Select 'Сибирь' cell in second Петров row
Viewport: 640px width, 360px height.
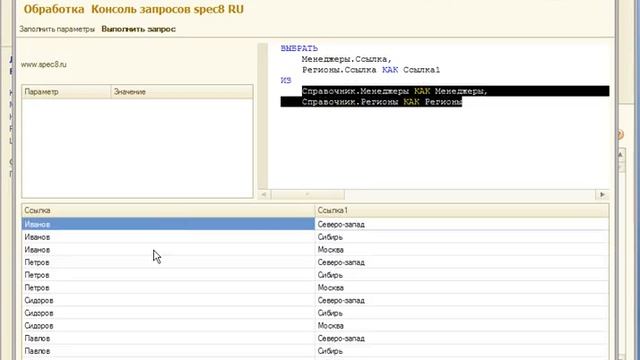462,275
